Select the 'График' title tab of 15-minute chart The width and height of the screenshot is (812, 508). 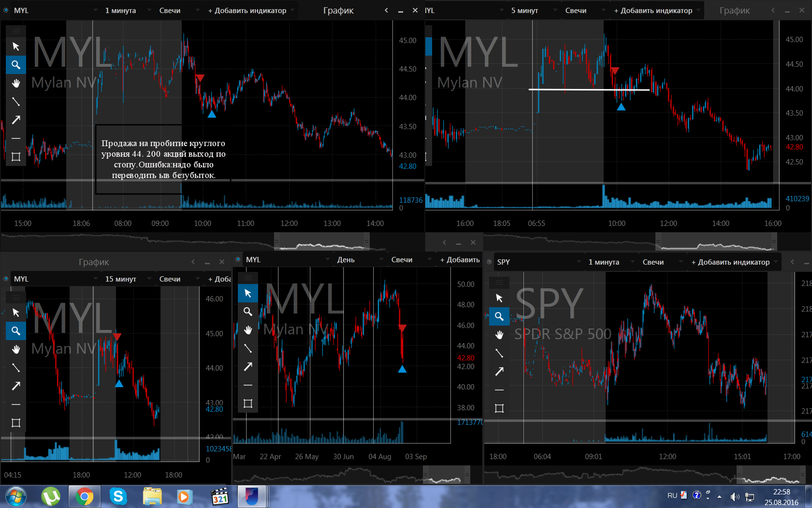click(94, 262)
